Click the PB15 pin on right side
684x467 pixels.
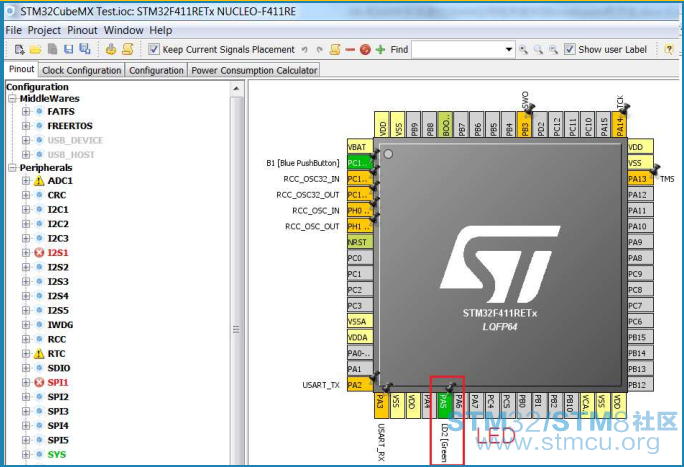click(640, 337)
